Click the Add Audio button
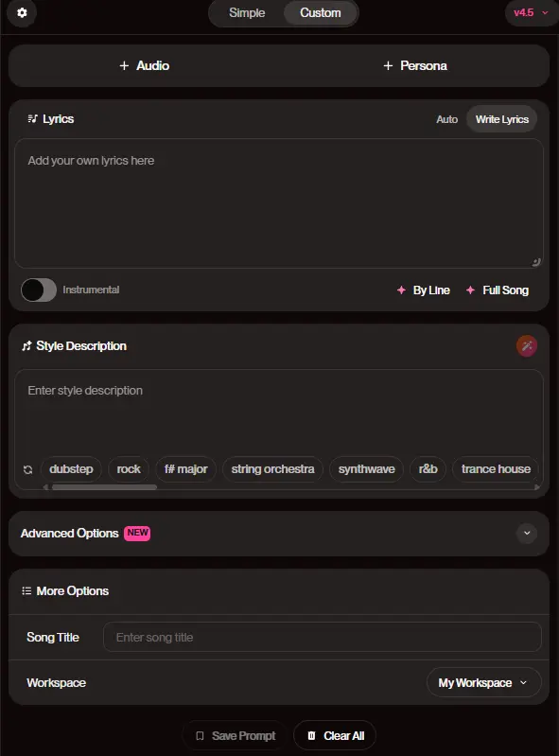This screenshot has width=559, height=756. pos(144,65)
